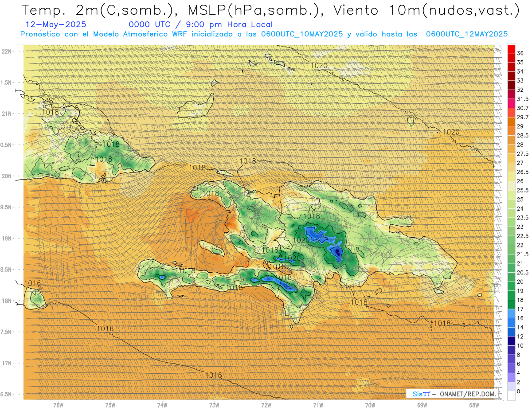This screenshot has width=532, height=411.
Task: Click the longitude label '69W'
Action: tap(422, 405)
